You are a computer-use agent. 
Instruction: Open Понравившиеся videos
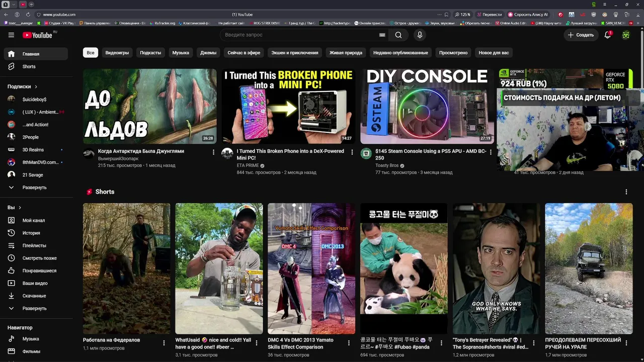(x=36, y=270)
